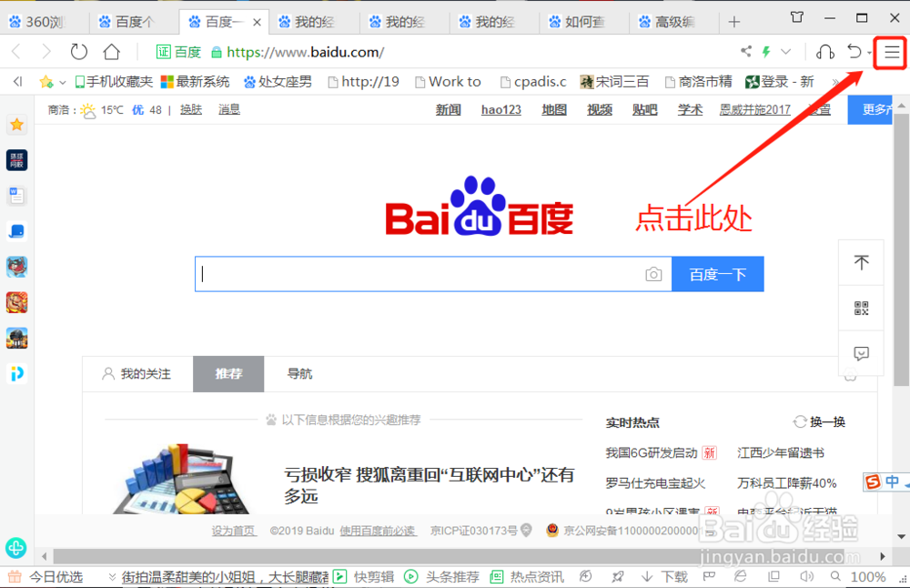The image size is (910, 588).
Task: Click the camera image search icon
Action: coord(653,274)
